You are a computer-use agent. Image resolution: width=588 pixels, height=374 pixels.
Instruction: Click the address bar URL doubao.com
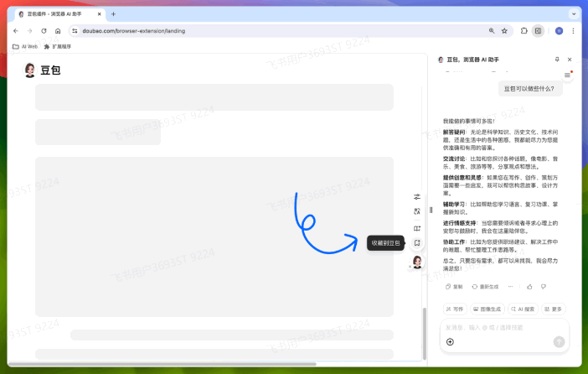click(134, 31)
